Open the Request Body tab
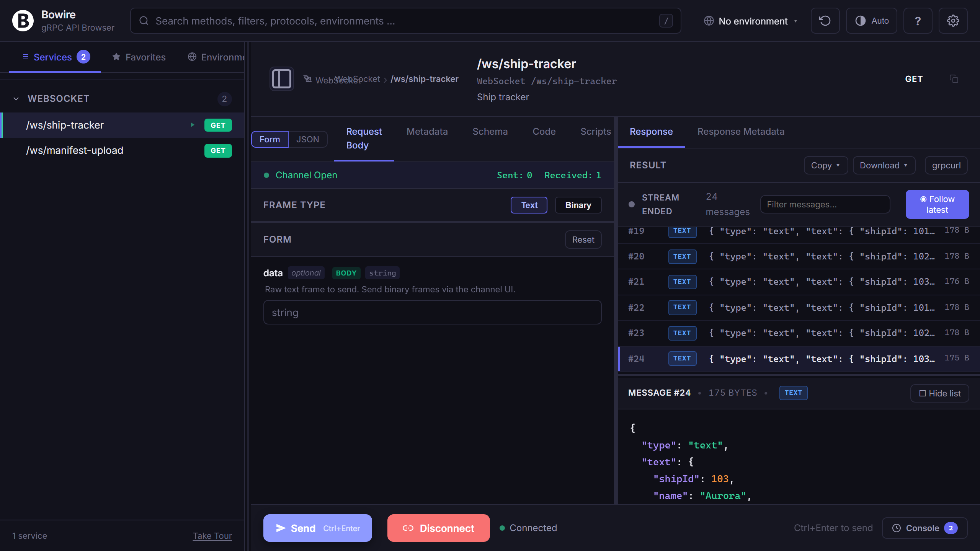The image size is (980, 551). [x=364, y=139]
